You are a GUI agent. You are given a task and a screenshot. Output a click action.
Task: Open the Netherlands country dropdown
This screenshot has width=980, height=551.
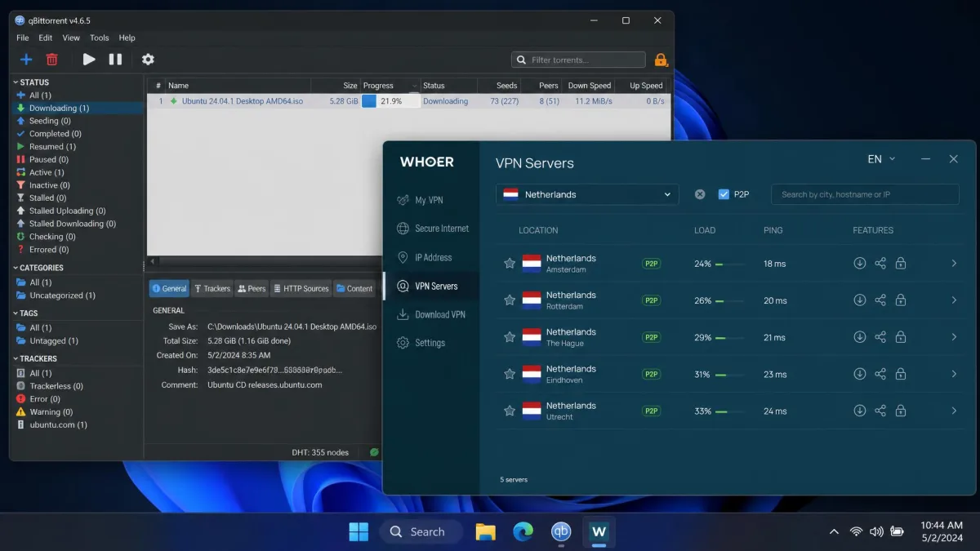[x=587, y=194]
